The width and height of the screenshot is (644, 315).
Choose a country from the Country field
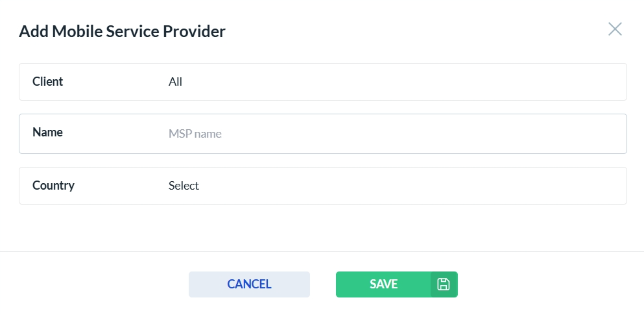click(x=396, y=186)
